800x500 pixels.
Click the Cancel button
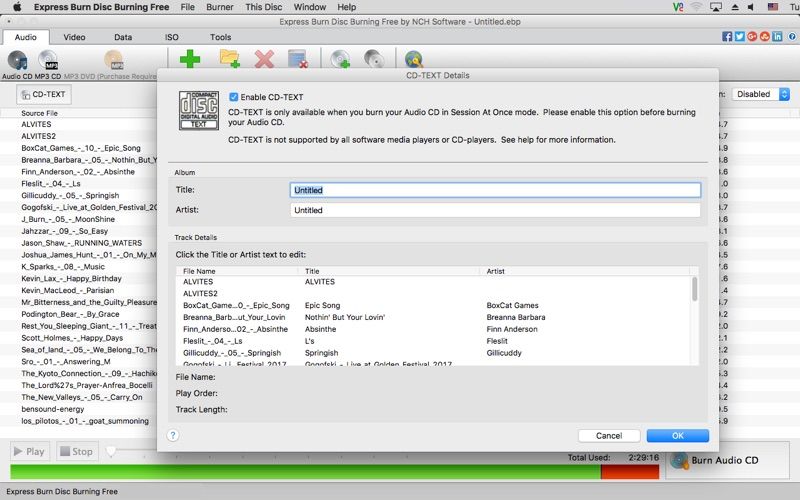(609, 435)
